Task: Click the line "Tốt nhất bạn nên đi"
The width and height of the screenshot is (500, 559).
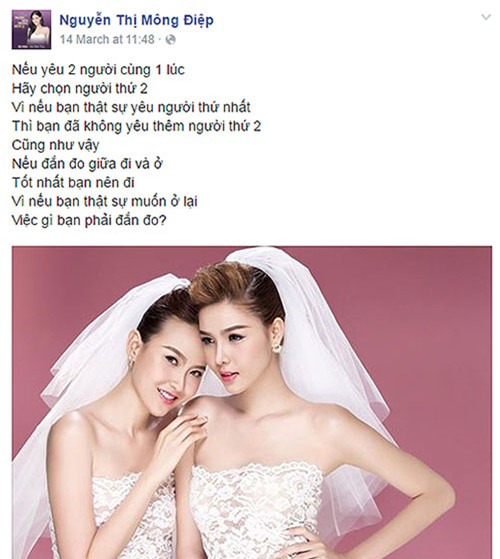Action: 73,183
